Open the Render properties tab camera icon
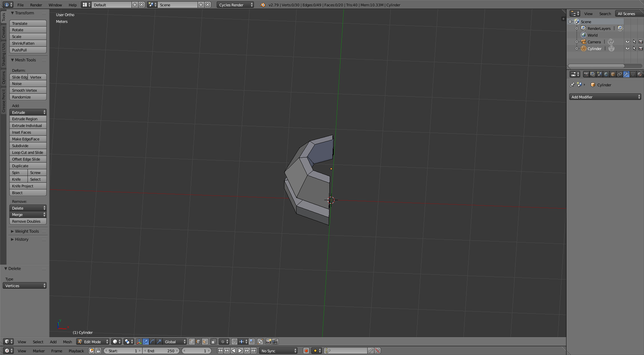This screenshot has width=644, height=355. 586,74
